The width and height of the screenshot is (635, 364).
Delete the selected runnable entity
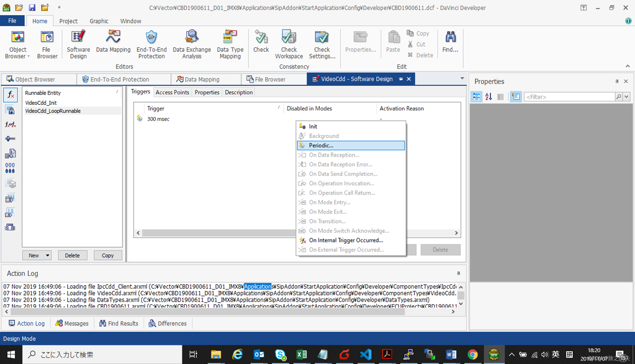72,255
